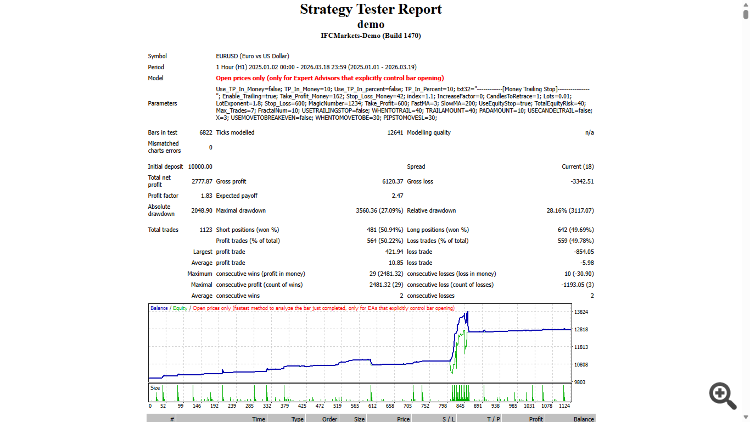Screen dimensions: 750x422
Task: Click the 'Total trades' label
Action: pos(163,230)
